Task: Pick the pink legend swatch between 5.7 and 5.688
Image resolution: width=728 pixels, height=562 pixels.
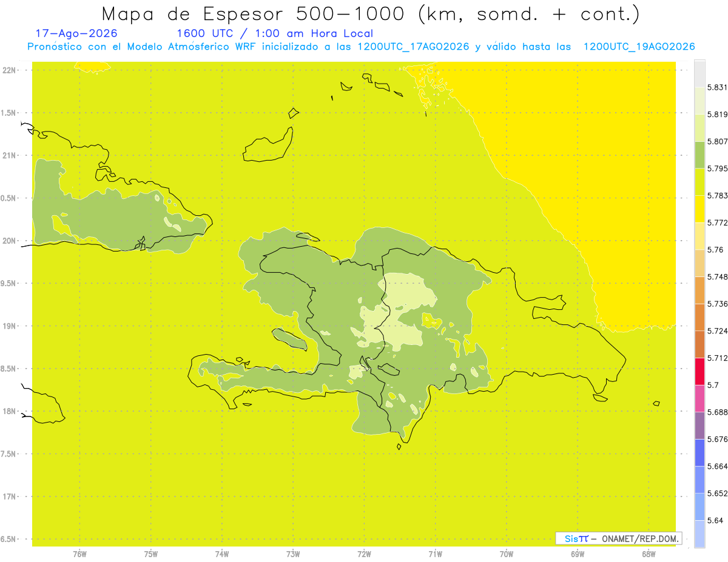Action: [699, 398]
